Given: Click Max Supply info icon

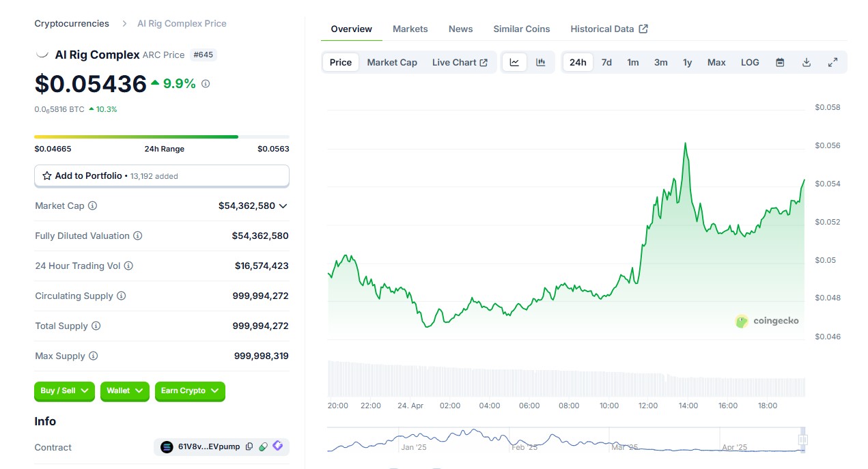Looking at the screenshot, I should [x=94, y=356].
